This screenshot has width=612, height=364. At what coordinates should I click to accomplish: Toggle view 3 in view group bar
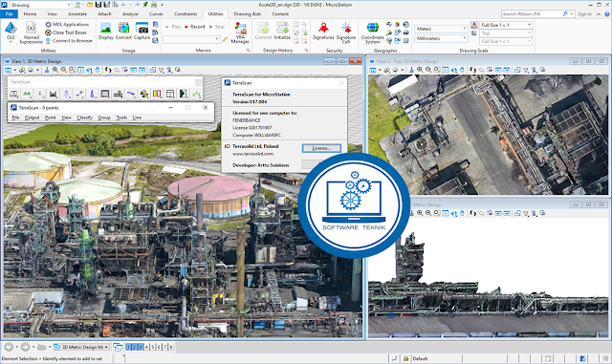141,347
